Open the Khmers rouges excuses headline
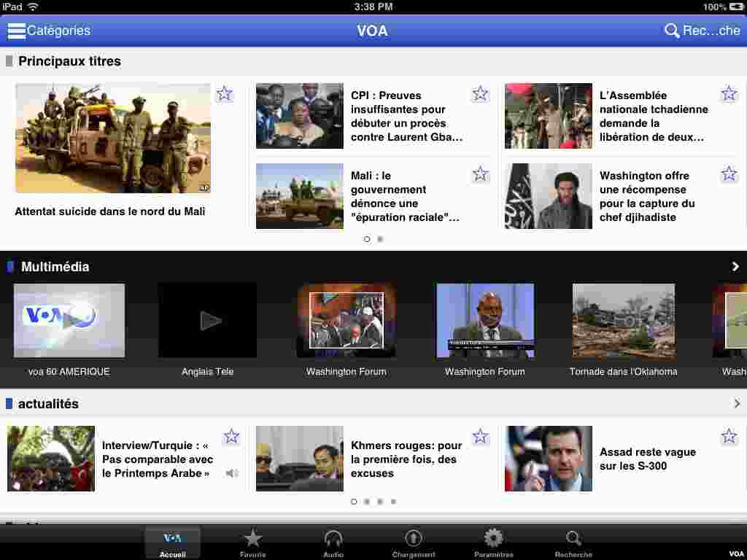The image size is (747, 560). click(x=406, y=459)
